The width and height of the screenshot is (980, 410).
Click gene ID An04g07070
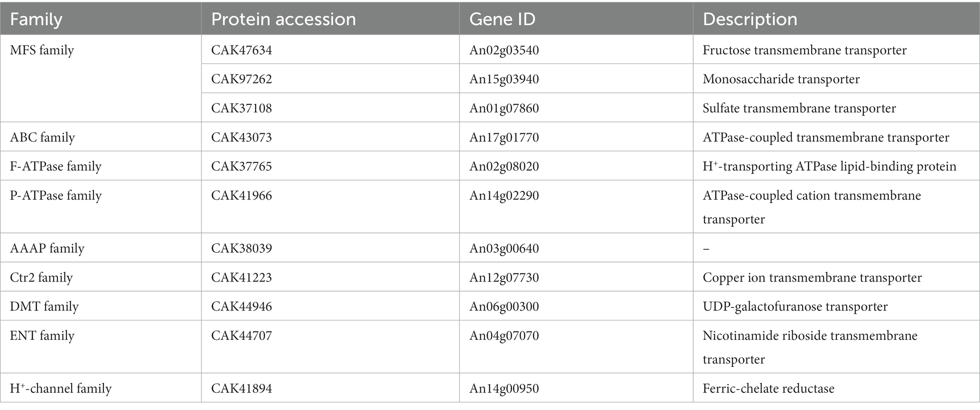coord(504,336)
